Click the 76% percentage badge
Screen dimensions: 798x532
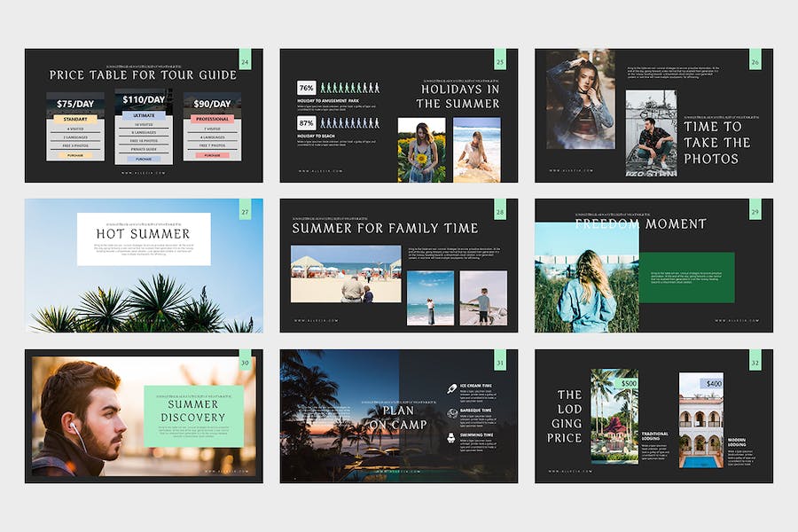coord(307,88)
